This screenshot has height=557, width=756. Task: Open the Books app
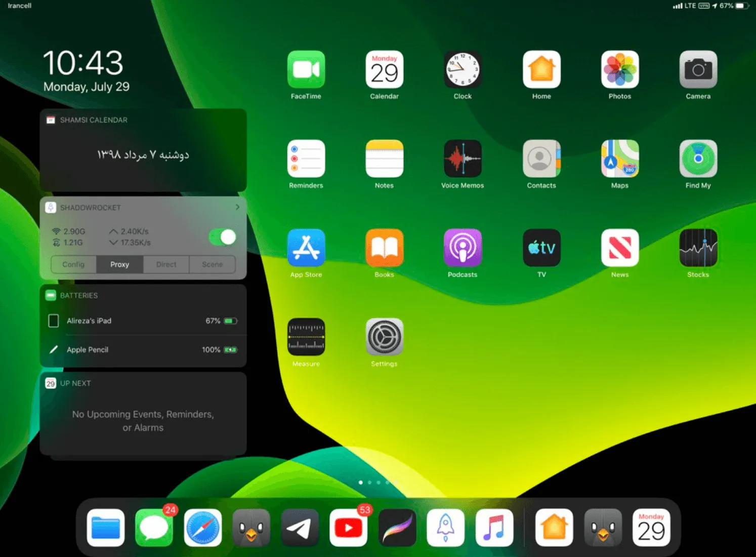(x=384, y=248)
